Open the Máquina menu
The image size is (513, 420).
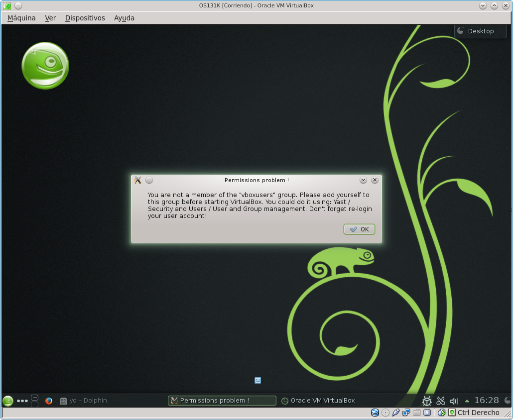click(x=21, y=18)
